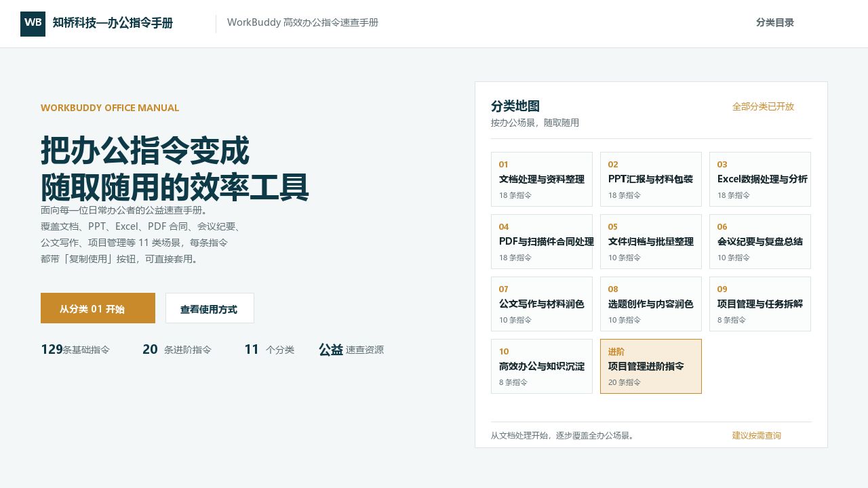
Task: Open category 01 文档处理与资料整理 card
Action: pos(542,179)
